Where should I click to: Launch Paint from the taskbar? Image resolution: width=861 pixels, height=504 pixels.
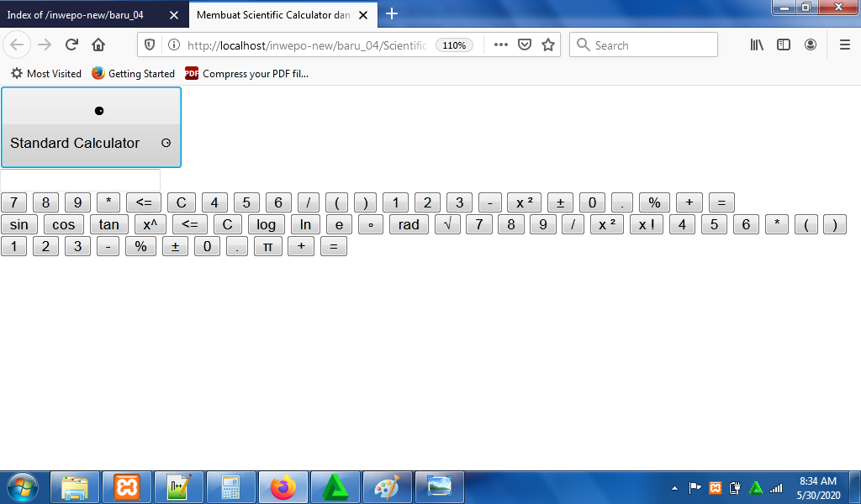387,487
